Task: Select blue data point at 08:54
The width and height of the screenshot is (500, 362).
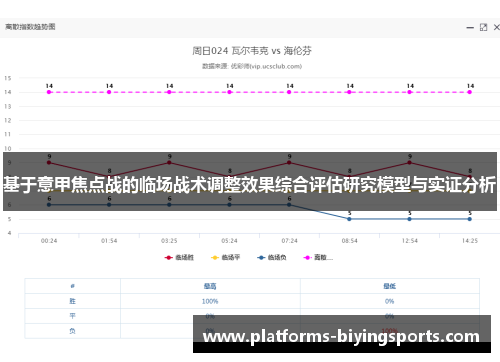Action: [x=349, y=219]
